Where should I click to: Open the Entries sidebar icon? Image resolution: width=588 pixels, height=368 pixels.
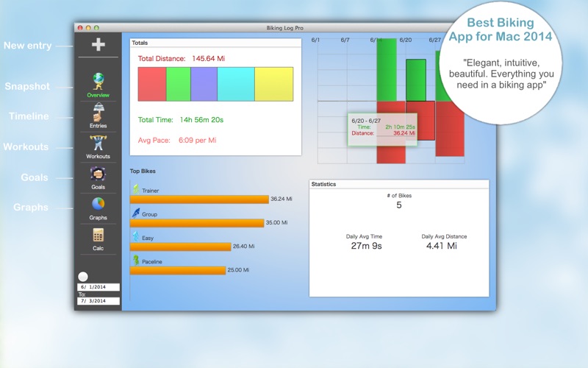click(98, 113)
